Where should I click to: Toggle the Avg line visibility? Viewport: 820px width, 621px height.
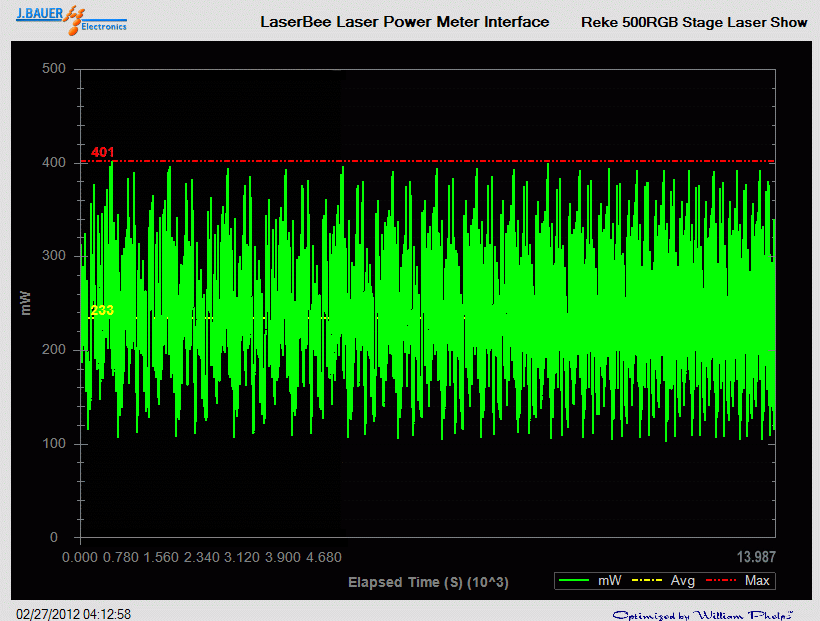click(672, 580)
